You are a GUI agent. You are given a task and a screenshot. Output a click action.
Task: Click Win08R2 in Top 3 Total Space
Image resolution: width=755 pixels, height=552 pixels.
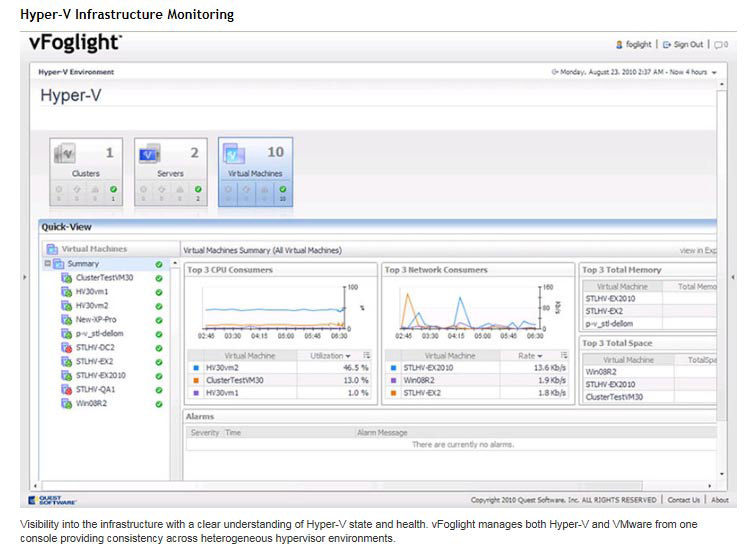(601, 372)
